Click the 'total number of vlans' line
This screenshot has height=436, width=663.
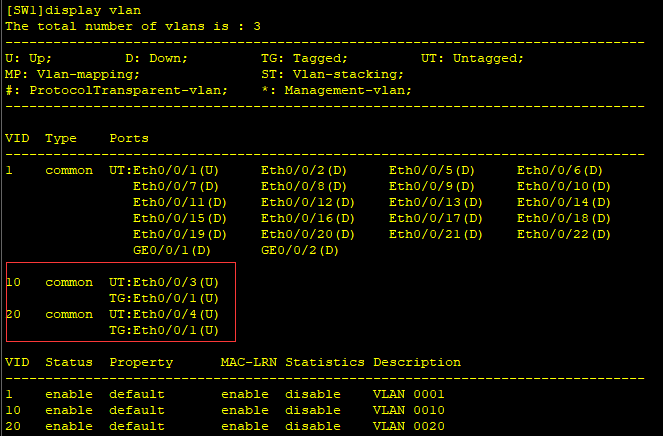pyautogui.click(x=133, y=26)
